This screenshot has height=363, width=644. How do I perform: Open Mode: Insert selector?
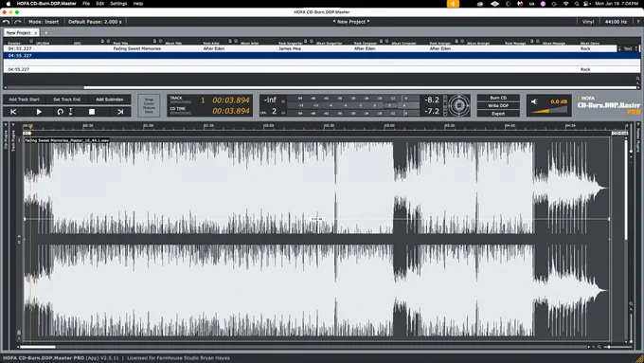pos(44,22)
